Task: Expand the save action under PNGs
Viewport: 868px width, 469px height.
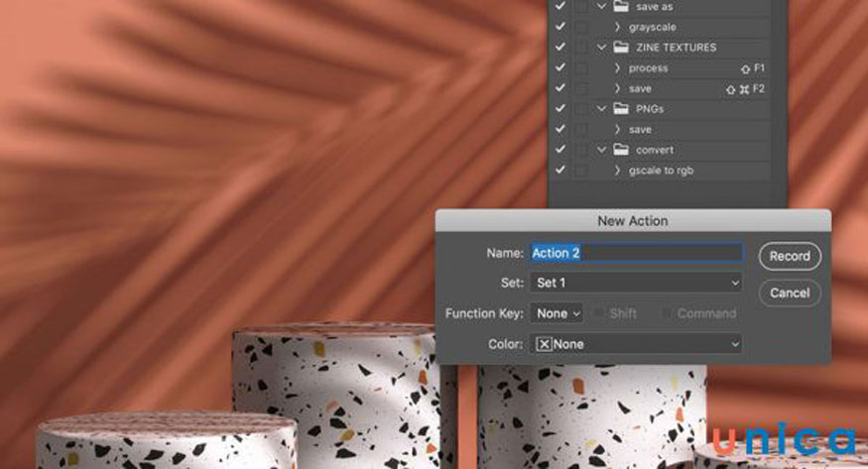Action: point(617,129)
